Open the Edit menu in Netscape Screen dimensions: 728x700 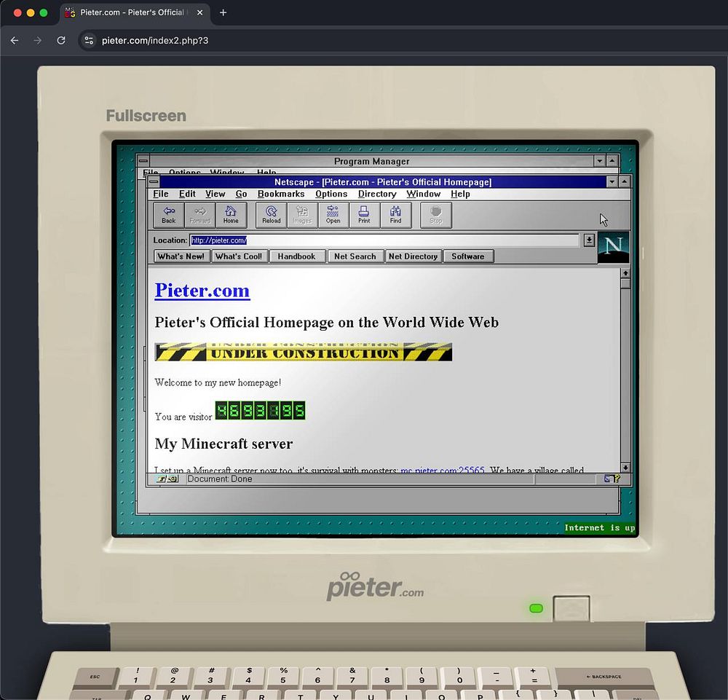pyautogui.click(x=187, y=194)
